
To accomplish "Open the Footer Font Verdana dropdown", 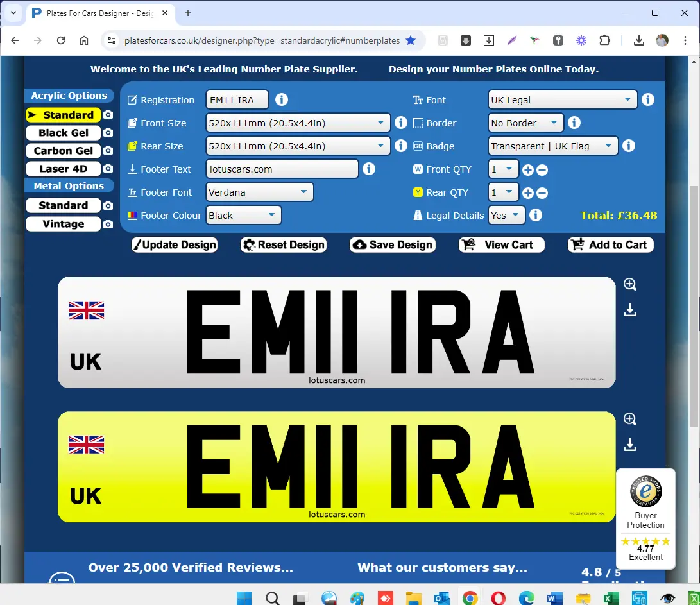I will tap(259, 192).
